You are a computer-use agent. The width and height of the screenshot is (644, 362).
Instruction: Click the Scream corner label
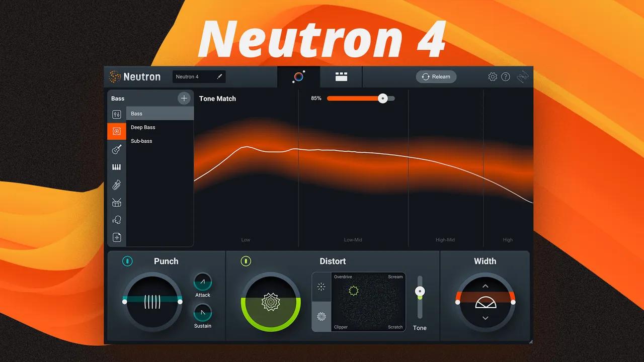coord(395,277)
